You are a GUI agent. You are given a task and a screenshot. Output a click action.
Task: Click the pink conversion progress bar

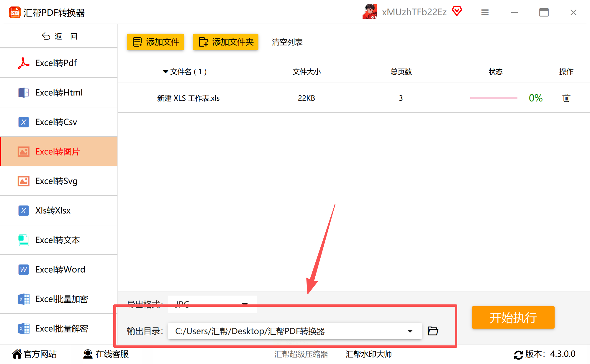coord(494,98)
